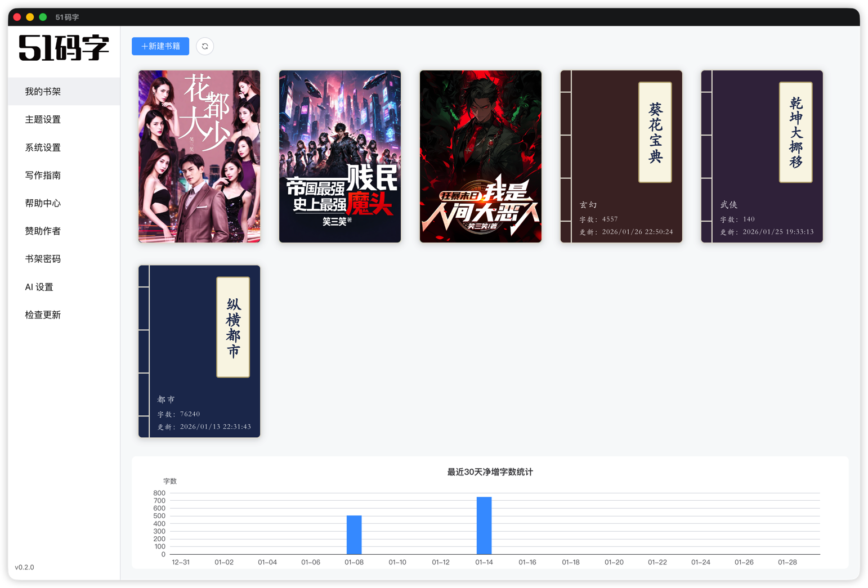This screenshot has width=868, height=588.
Task: Click the 新建书籍 button
Action: (x=160, y=46)
